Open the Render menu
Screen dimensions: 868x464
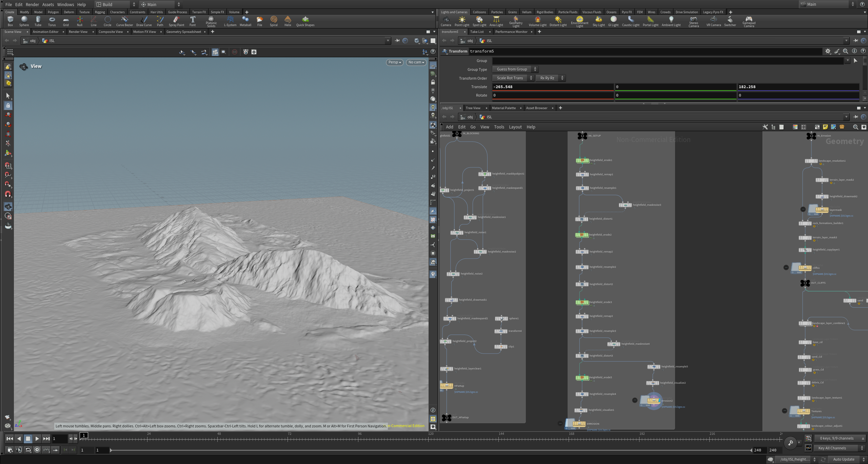[32, 4]
